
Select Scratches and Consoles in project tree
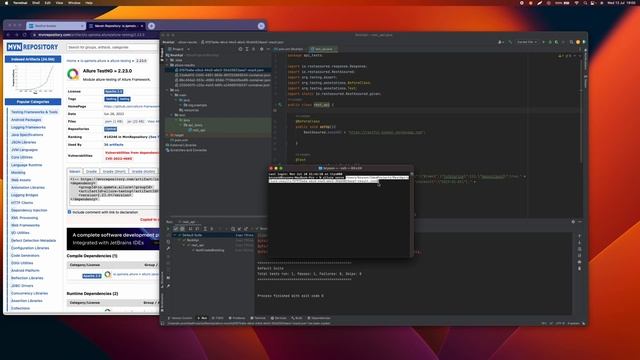(186, 150)
